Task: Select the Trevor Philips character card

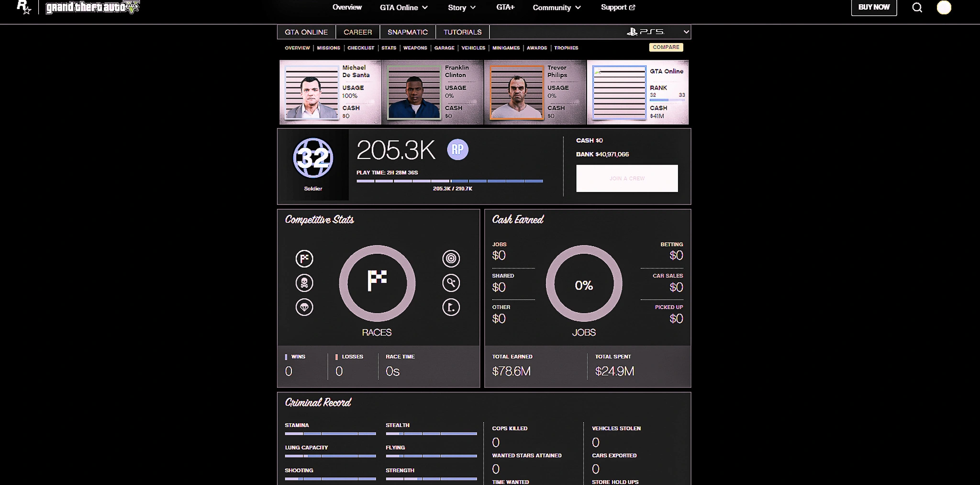Action: click(535, 92)
